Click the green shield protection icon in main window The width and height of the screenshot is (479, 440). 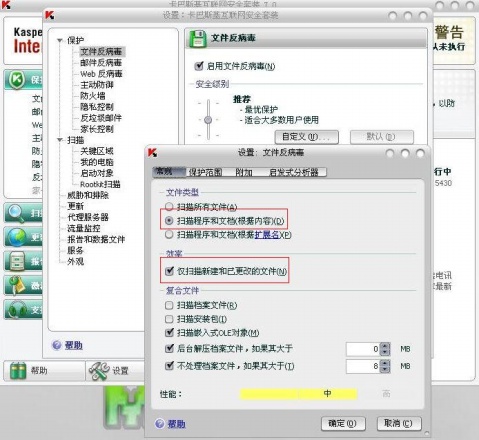click(x=17, y=79)
